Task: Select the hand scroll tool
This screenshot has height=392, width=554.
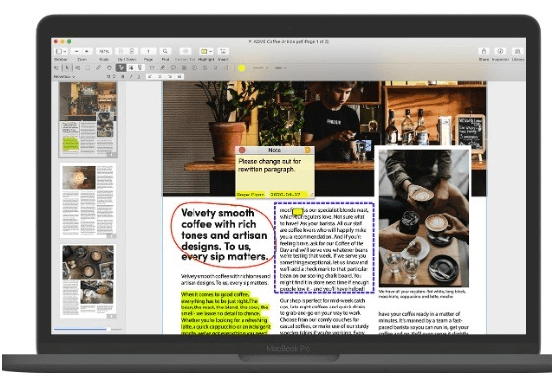Action: (109, 67)
